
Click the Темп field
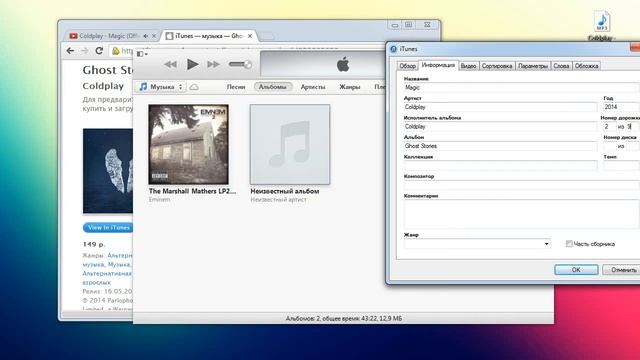point(621,166)
